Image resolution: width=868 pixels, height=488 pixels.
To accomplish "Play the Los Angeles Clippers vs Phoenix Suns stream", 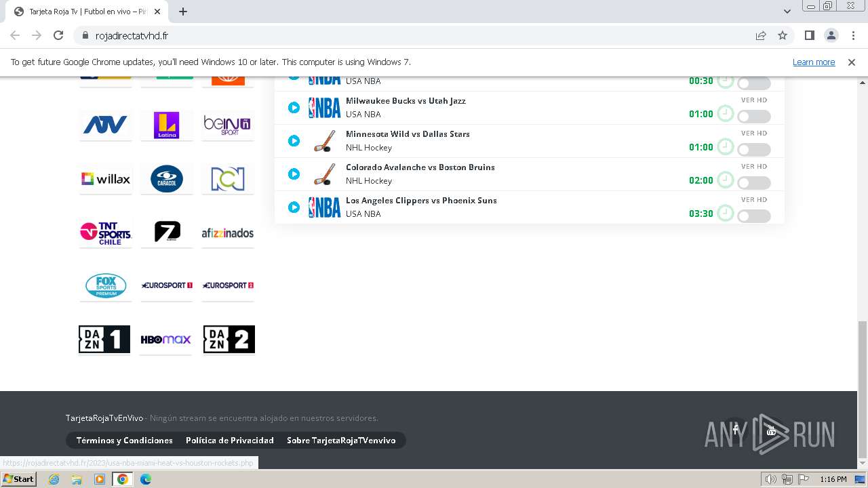I will point(294,207).
